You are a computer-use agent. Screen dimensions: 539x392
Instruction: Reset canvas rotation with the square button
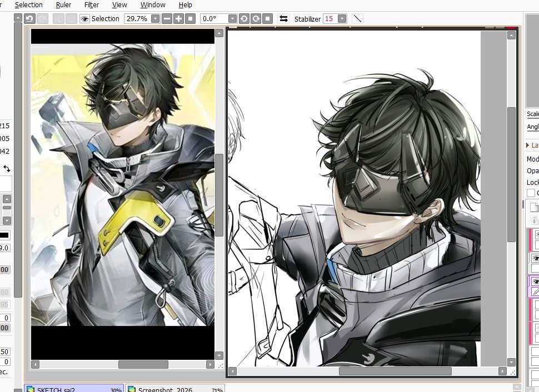pos(266,18)
